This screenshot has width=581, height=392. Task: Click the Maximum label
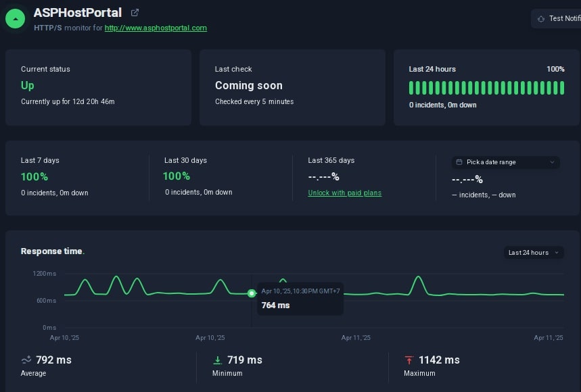(419, 374)
